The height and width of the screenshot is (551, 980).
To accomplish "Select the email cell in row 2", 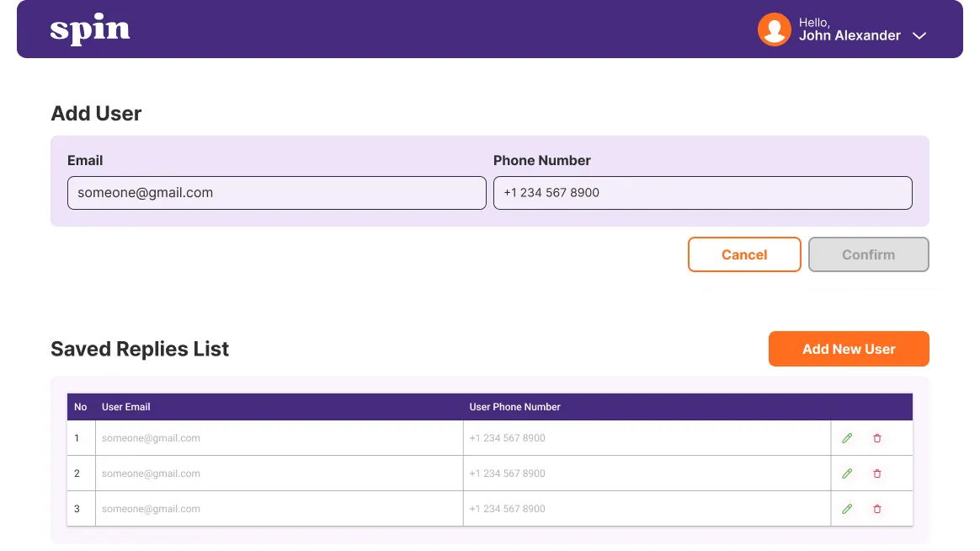I will point(280,473).
